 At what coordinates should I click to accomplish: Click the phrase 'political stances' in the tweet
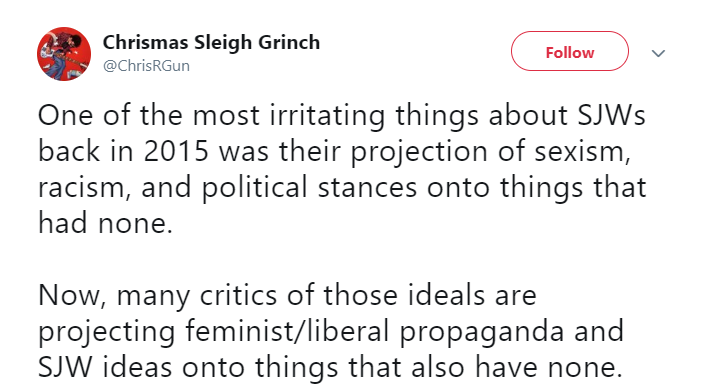point(309,188)
